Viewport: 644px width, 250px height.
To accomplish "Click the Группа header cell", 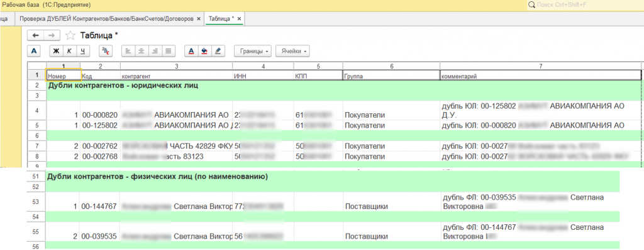I will coord(391,76).
